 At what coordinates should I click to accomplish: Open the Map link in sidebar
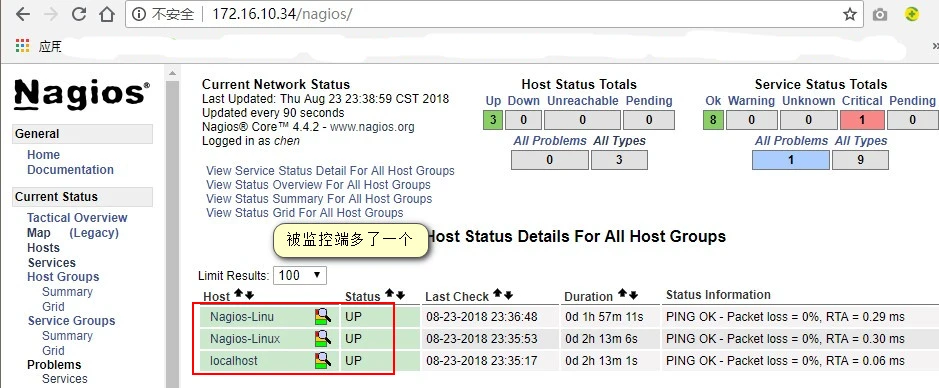39,233
